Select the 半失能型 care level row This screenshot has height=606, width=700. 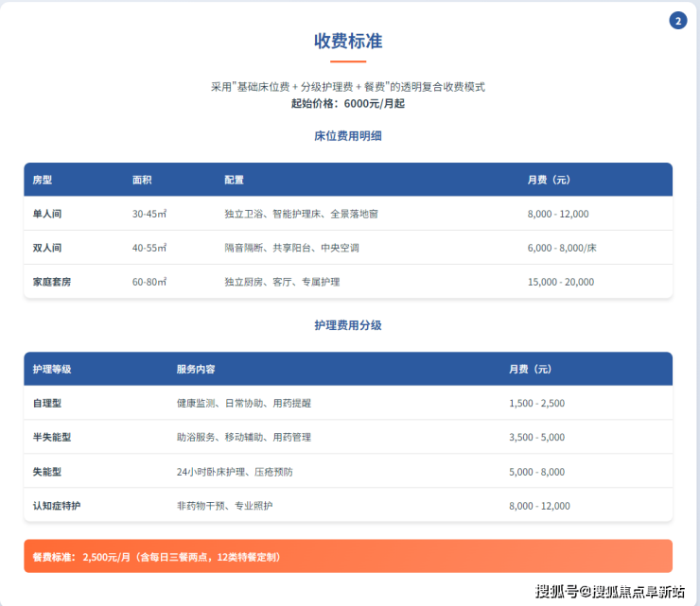click(52, 437)
